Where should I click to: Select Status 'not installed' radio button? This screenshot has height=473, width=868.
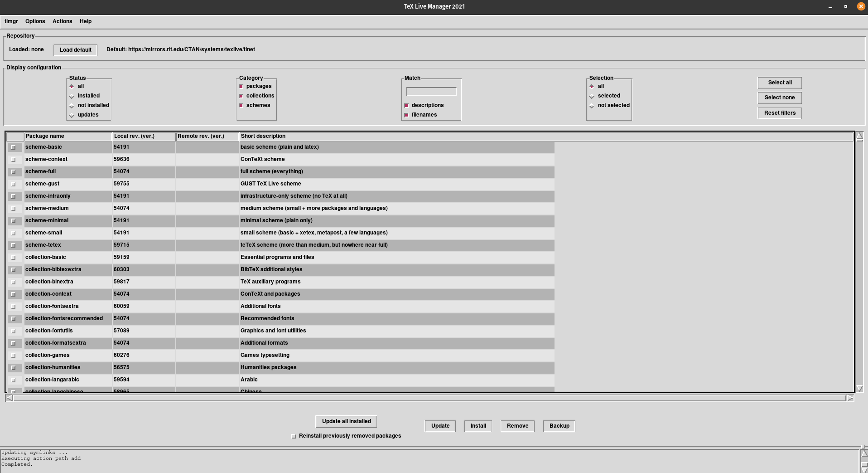[72, 105]
